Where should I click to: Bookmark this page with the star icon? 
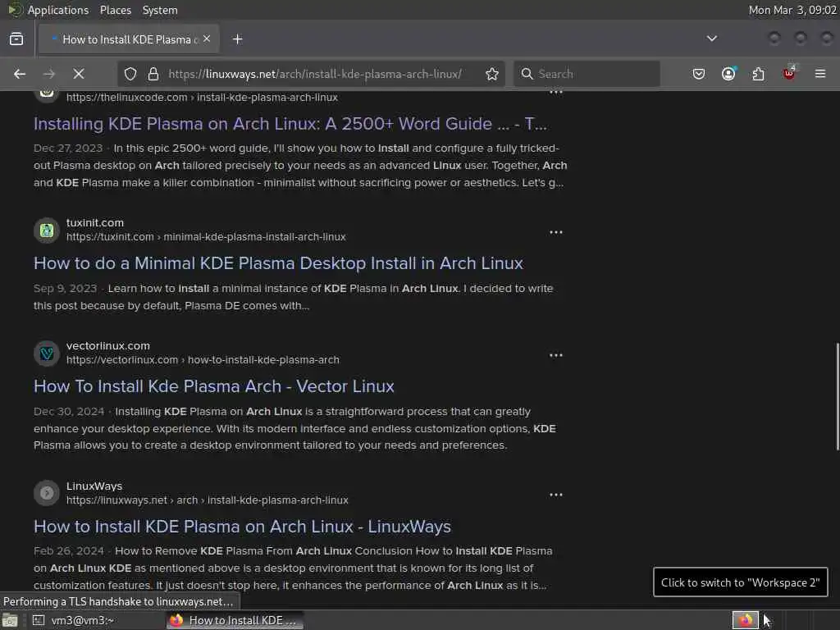[x=492, y=74]
